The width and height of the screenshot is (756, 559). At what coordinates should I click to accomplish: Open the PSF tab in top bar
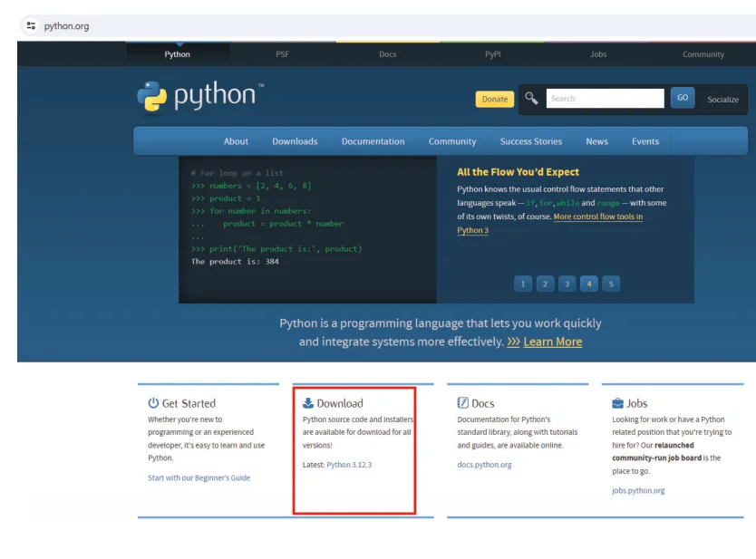[x=283, y=54]
